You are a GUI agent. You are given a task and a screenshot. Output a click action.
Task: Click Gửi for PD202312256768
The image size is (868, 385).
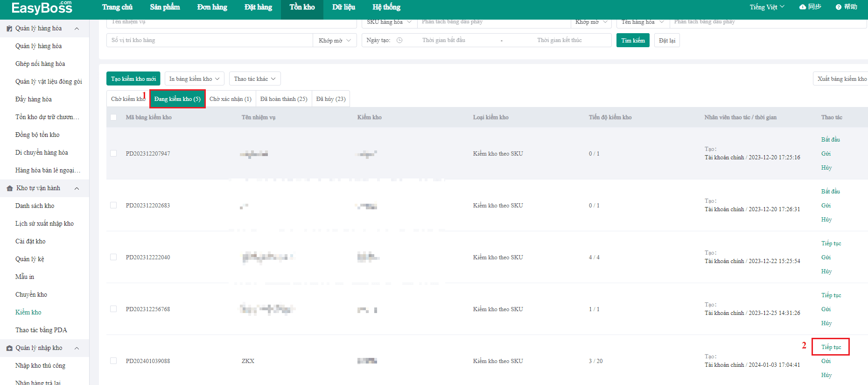tap(826, 309)
